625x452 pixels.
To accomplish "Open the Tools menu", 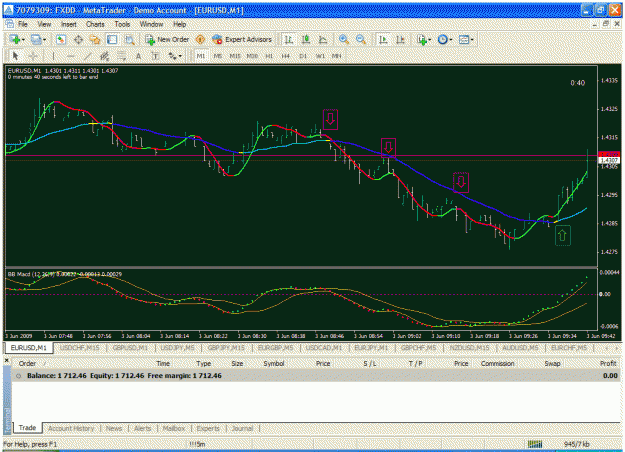I will (x=122, y=24).
